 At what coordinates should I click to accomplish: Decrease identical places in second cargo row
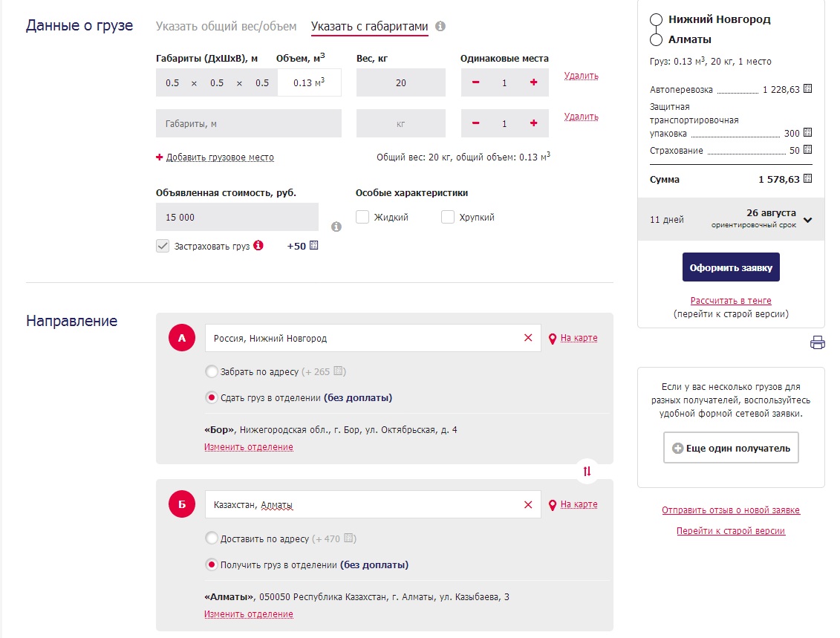click(x=476, y=123)
